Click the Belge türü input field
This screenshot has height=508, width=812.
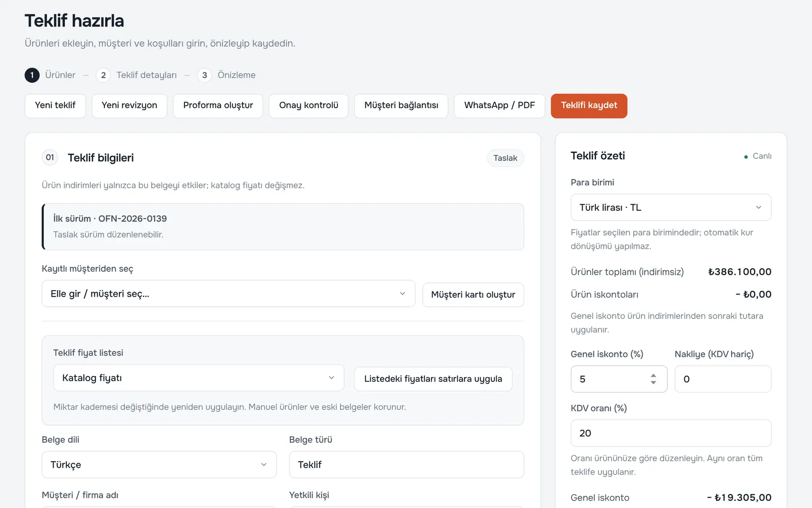[x=407, y=464]
